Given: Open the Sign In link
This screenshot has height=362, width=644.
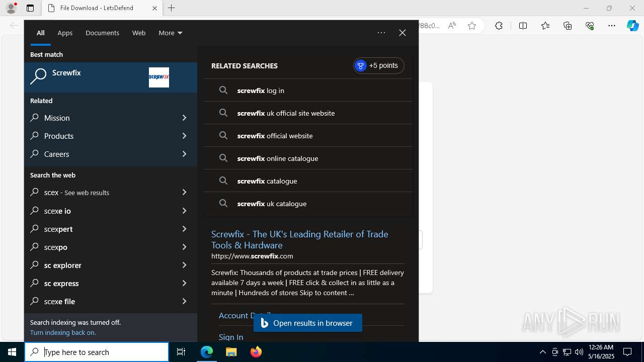Looking at the screenshot, I should click(x=231, y=337).
